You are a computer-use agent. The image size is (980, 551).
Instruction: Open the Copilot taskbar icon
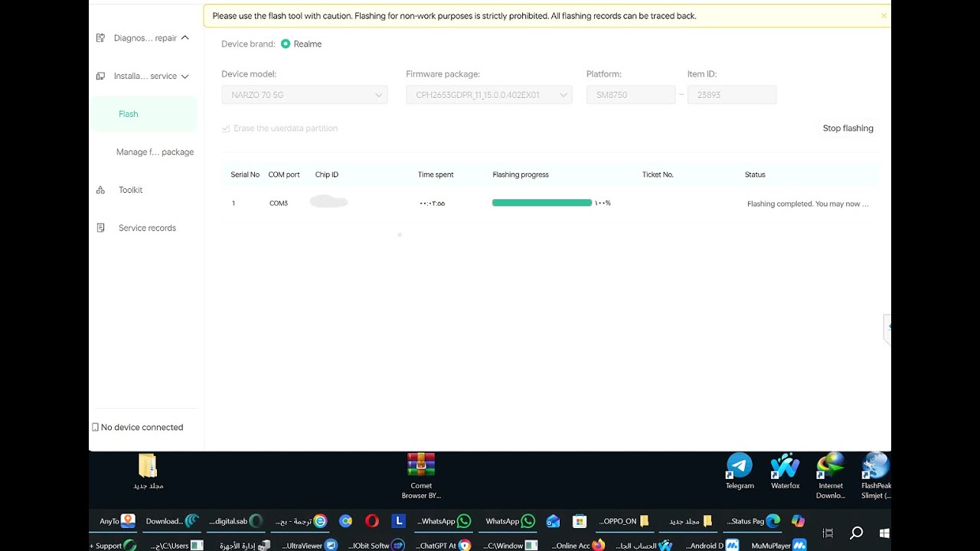tap(798, 521)
